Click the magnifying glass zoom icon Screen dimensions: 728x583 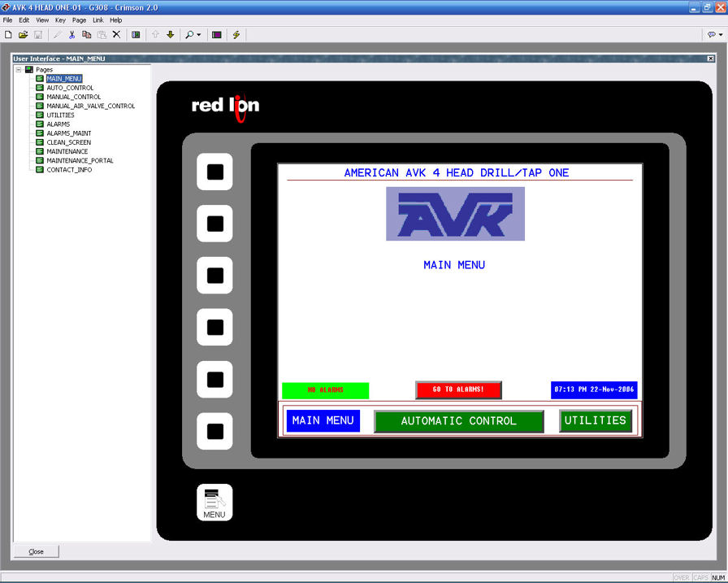click(189, 35)
